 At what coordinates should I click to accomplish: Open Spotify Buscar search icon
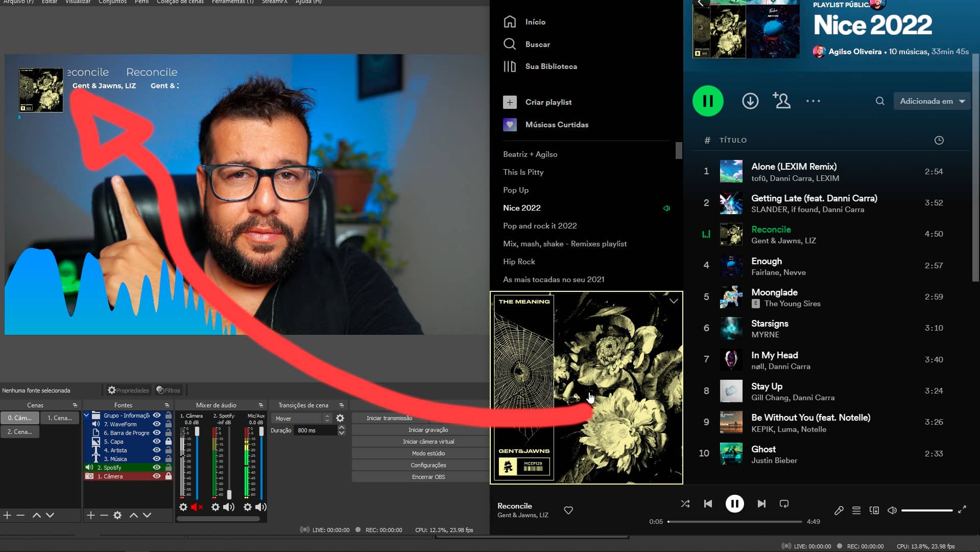click(x=510, y=44)
